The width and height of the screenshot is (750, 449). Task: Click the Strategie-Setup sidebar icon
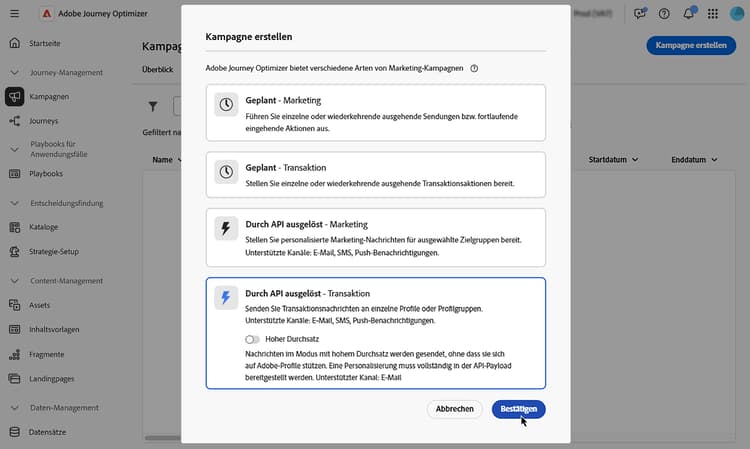(15, 252)
